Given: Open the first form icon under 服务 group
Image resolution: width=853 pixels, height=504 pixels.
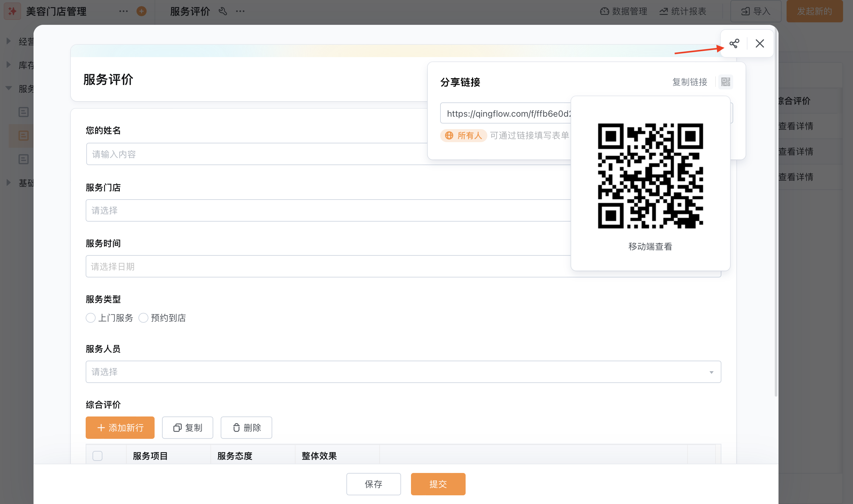Looking at the screenshot, I should 24,112.
